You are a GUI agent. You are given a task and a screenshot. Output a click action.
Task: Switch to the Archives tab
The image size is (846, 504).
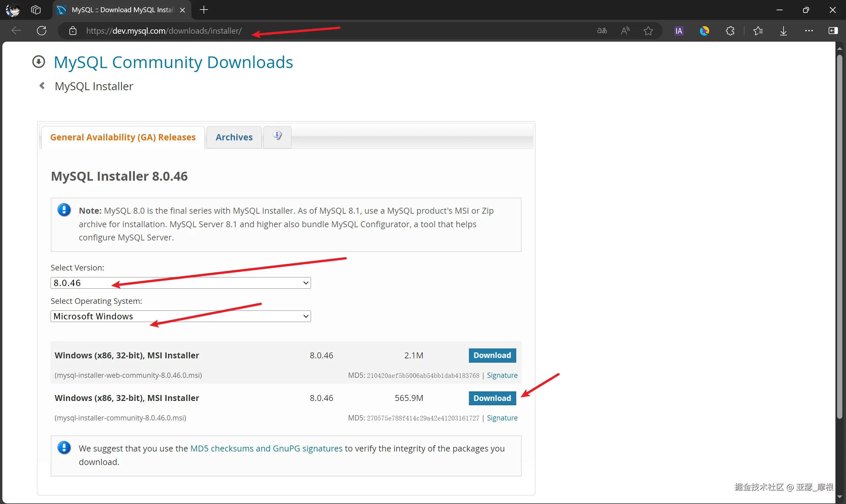(234, 137)
